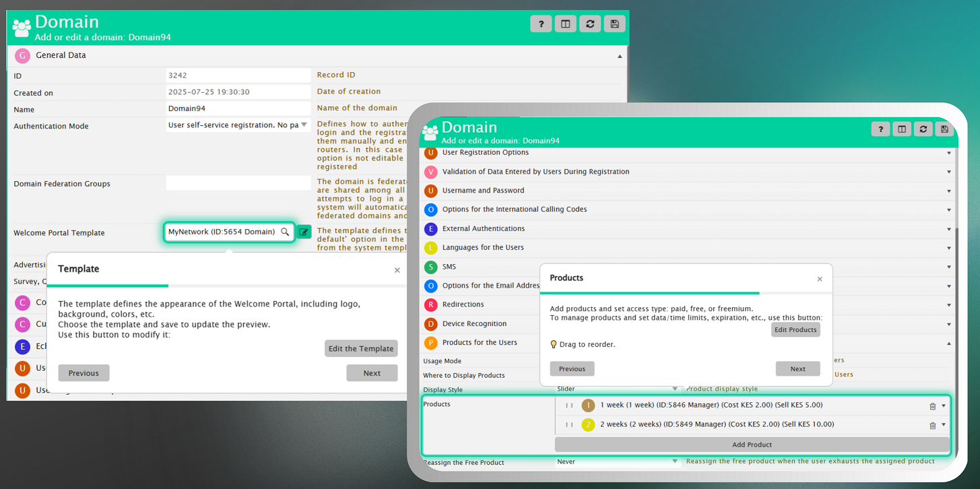This screenshot has width=980, height=489.
Task: Click the save floppy disk icon in left Domain header
Action: click(614, 24)
